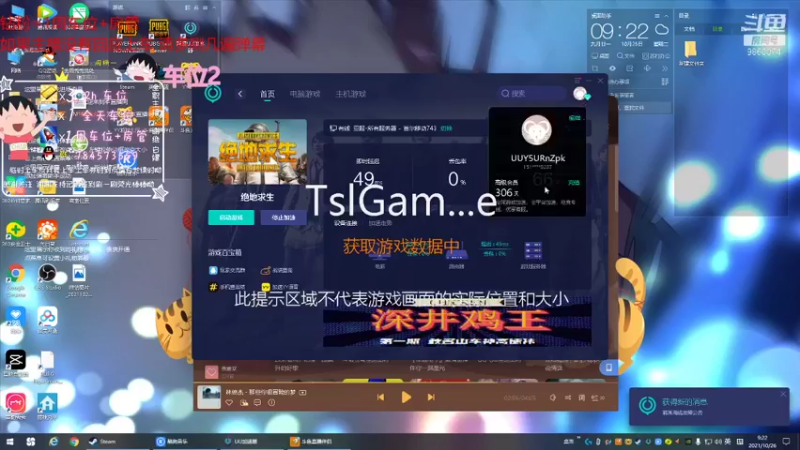
Task: Open the image file on the desktop
Action: coord(79,281)
